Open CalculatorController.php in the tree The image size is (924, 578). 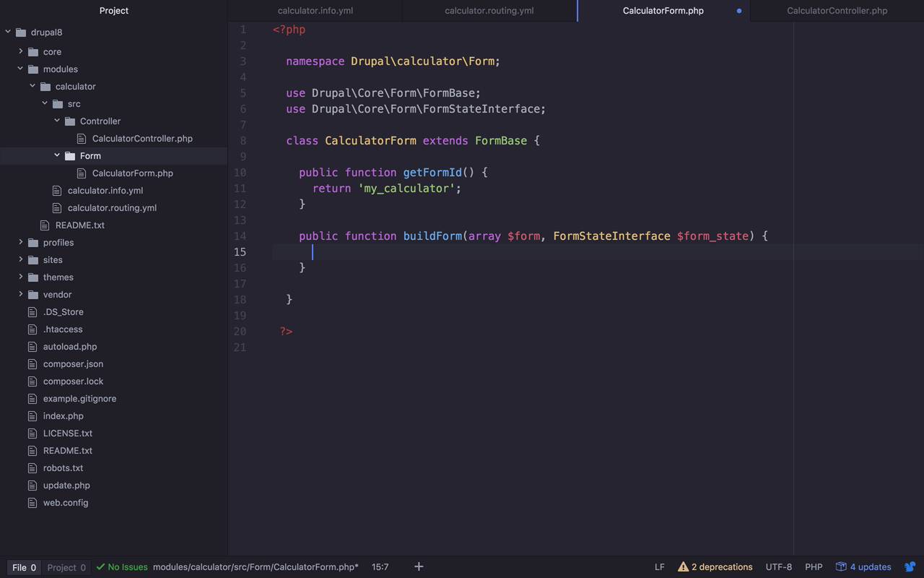tap(142, 138)
